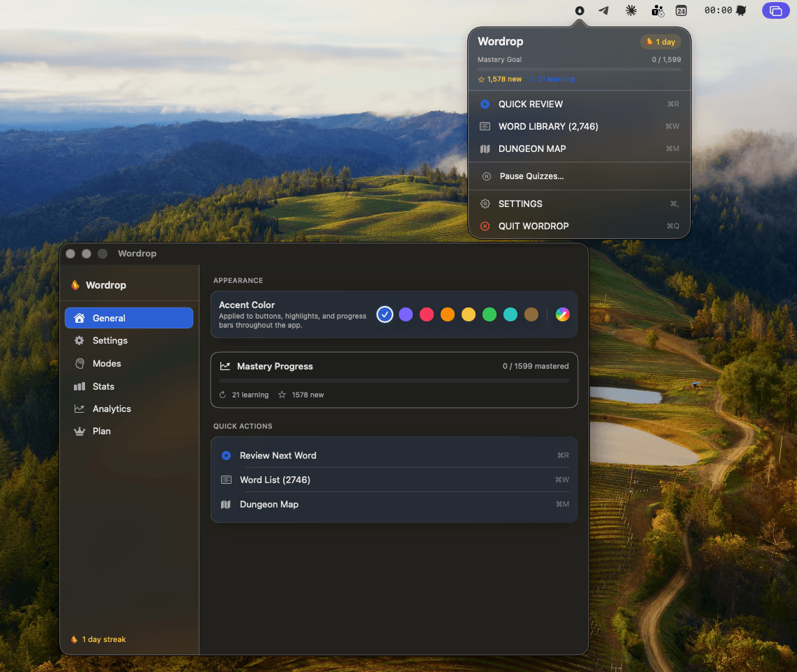
Task: Click the Wordrop window title text
Action: point(137,254)
